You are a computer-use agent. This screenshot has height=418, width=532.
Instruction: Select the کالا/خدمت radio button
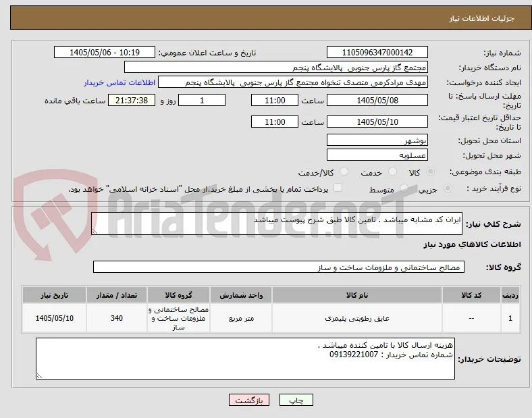344,172
